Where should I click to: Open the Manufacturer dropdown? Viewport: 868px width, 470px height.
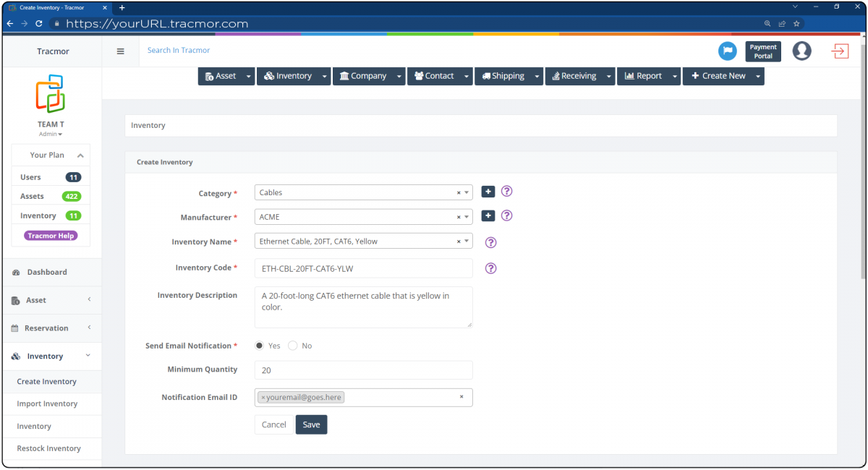(x=467, y=216)
